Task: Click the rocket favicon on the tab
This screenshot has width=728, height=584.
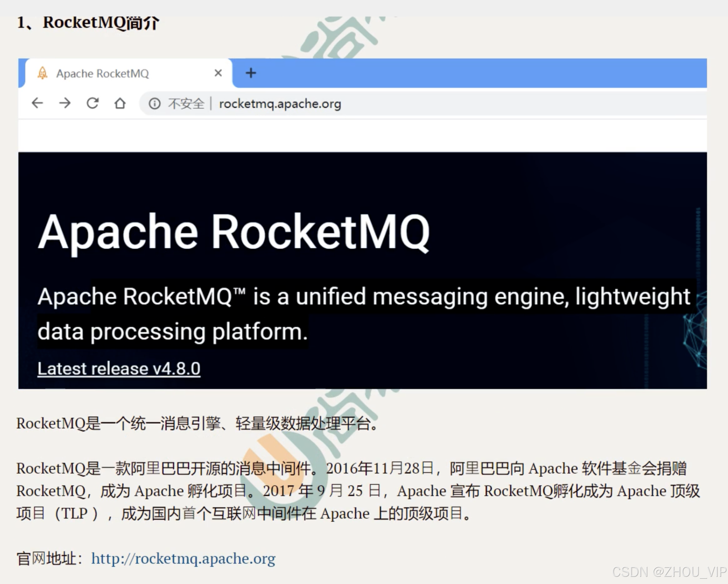Action: pyautogui.click(x=42, y=73)
